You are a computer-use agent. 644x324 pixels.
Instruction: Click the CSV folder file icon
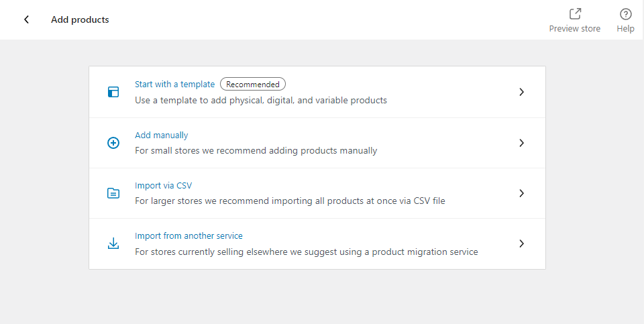(x=113, y=193)
